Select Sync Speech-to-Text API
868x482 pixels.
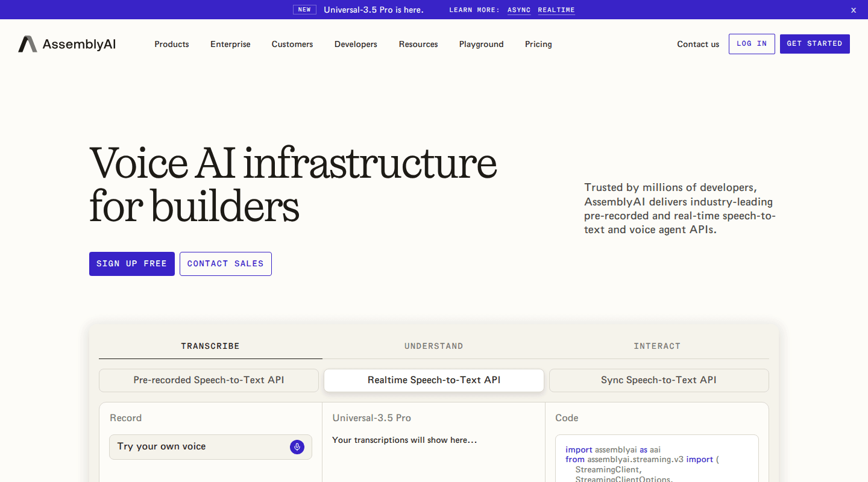click(x=659, y=380)
